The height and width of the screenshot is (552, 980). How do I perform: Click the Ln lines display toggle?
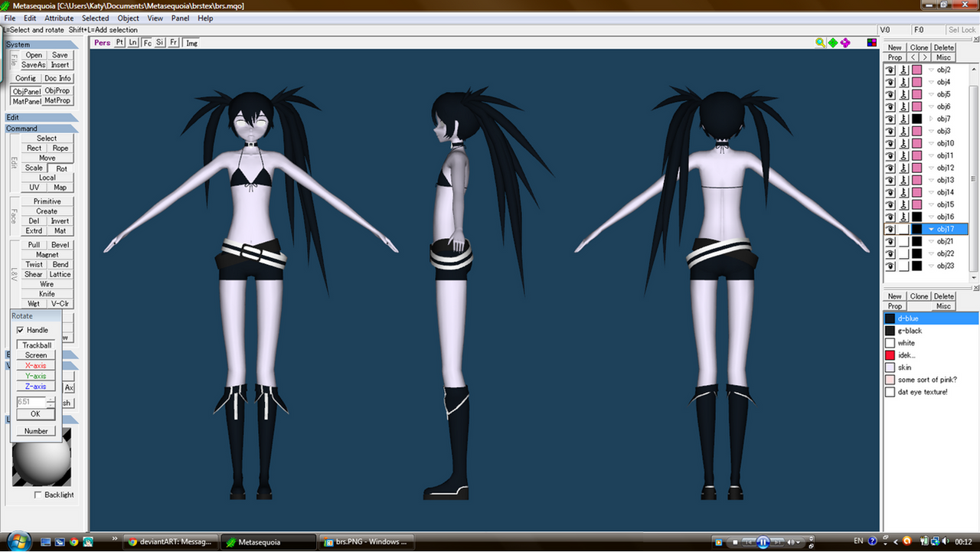tap(133, 43)
